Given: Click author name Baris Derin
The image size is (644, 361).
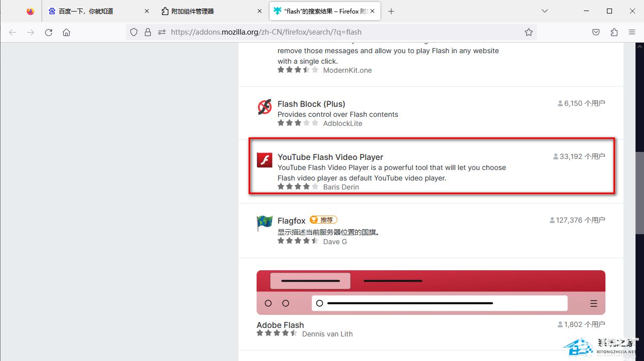Looking at the screenshot, I should tap(341, 187).
